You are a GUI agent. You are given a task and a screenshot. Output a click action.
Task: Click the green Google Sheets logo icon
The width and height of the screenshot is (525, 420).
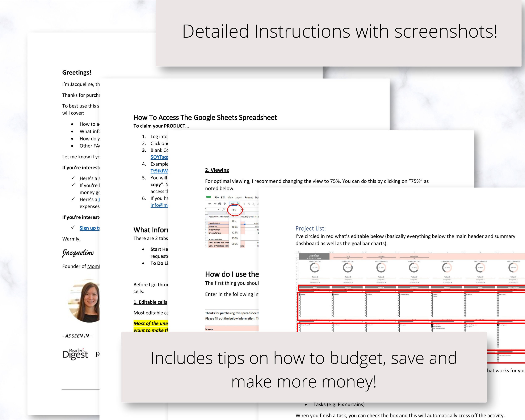(x=209, y=197)
